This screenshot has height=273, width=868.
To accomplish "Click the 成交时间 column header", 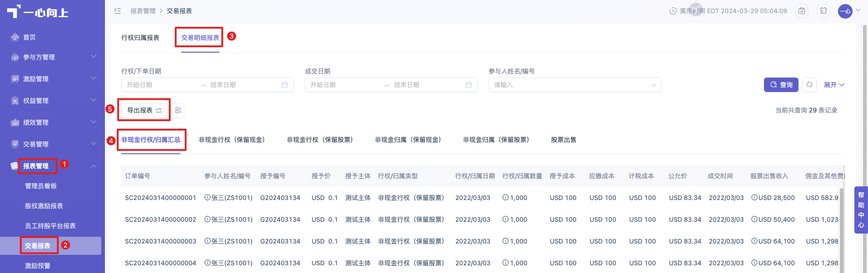I will pyautogui.click(x=720, y=176).
